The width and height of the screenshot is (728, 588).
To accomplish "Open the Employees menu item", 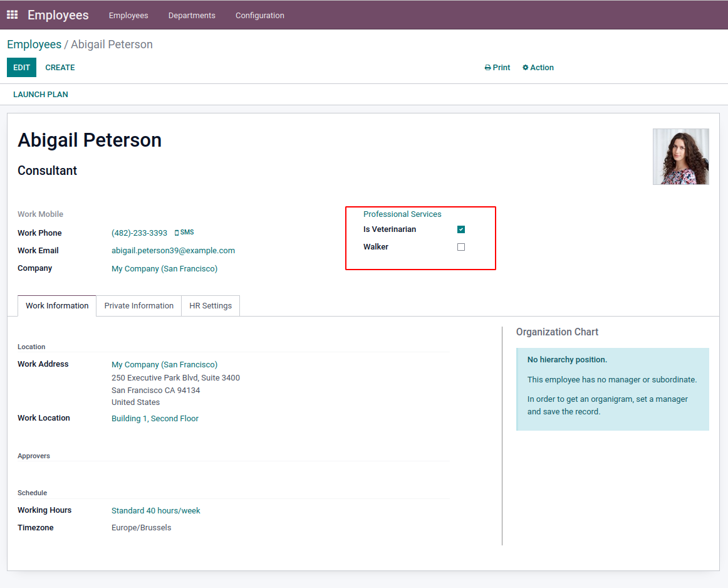I will click(x=128, y=15).
